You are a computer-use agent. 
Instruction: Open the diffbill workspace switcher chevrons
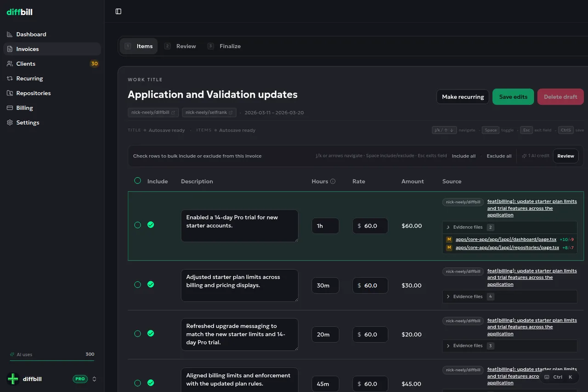coord(94,379)
